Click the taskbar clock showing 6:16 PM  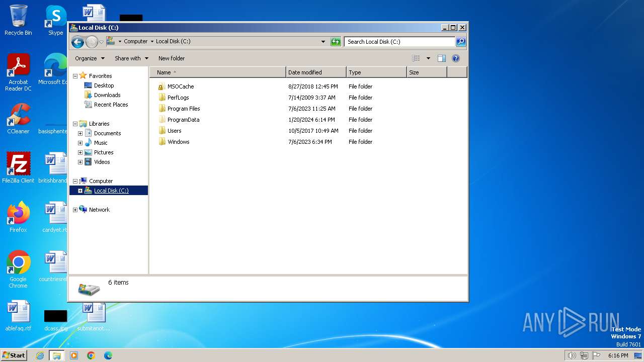point(618,355)
